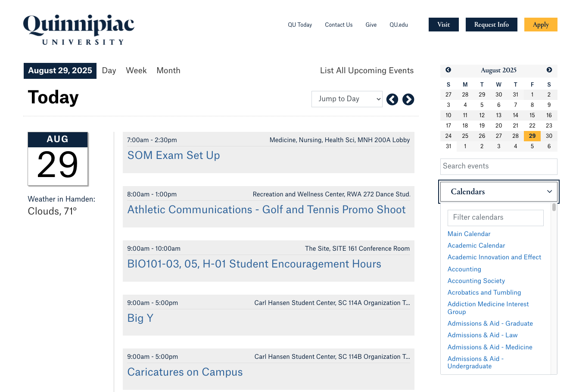Go to previous day arrow icon

392,100
